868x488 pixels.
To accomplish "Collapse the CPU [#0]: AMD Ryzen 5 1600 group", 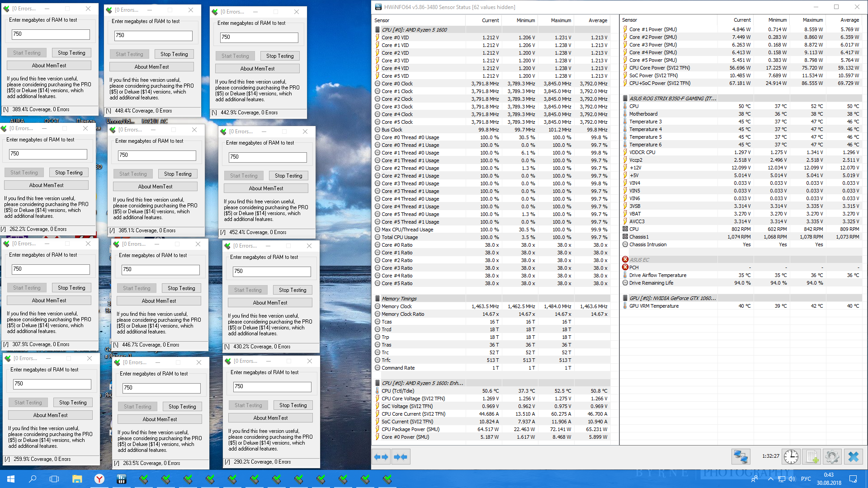I will pyautogui.click(x=414, y=30).
